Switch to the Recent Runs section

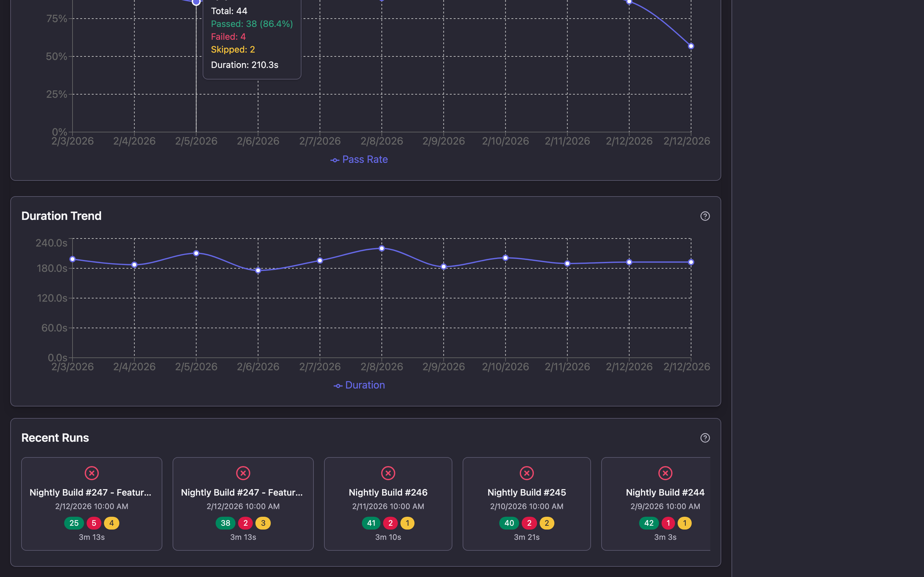pyautogui.click(x=55, y=438)
